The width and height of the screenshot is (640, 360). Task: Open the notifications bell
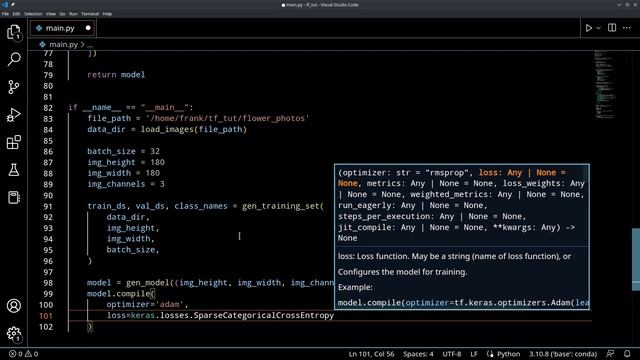(627, 354)
